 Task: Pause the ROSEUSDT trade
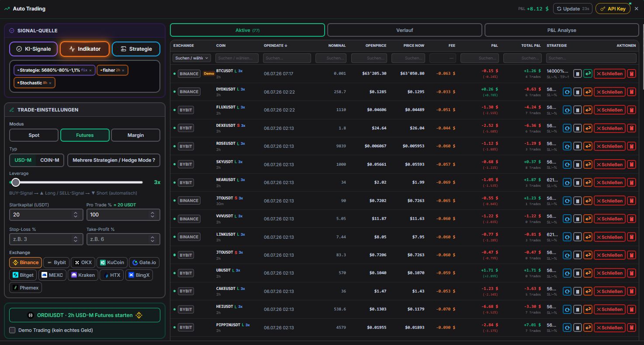point(578,146)
